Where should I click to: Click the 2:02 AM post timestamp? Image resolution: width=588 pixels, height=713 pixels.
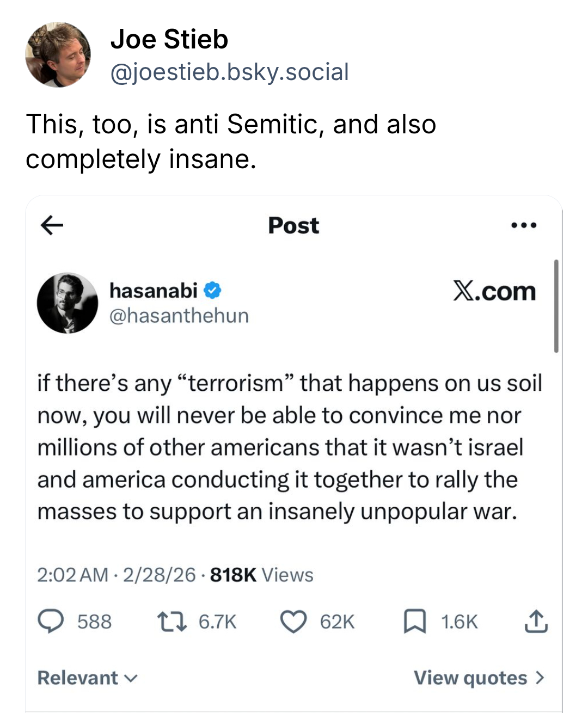click(x=72, y=575)
